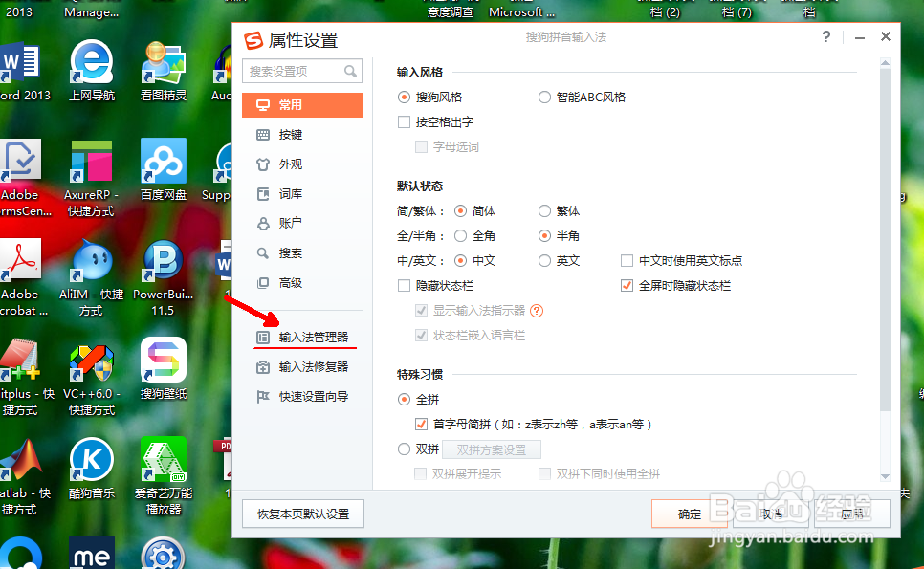Open 看图精灵 desktop shortcut
This screenshot has height=569, width=924.
click(x=164, y=72)
